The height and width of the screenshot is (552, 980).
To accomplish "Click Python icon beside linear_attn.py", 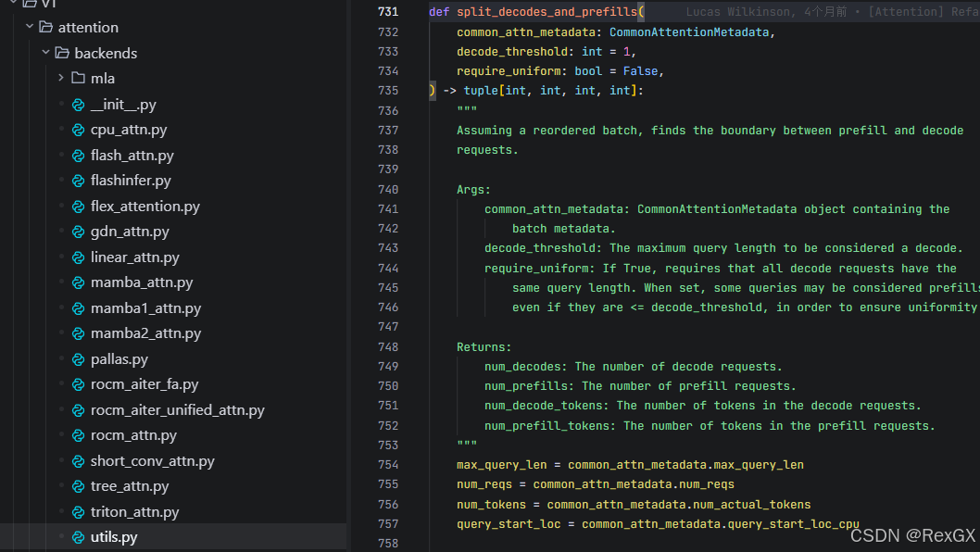I will click(x=78, y=257).
